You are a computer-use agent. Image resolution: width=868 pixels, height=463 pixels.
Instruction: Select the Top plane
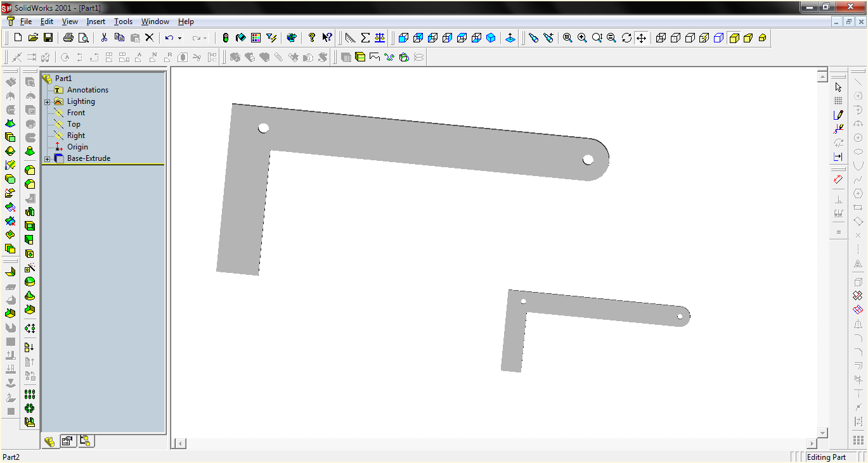(x=74, y=124)
